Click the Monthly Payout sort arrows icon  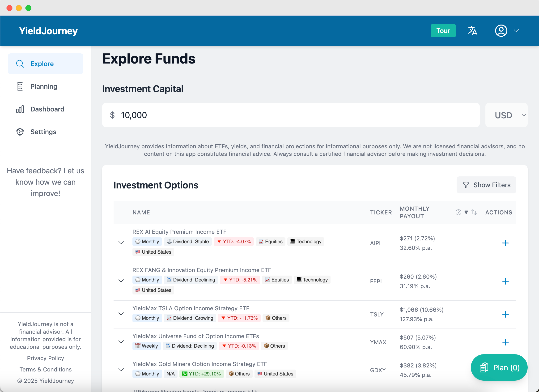[x=474, y=212]
